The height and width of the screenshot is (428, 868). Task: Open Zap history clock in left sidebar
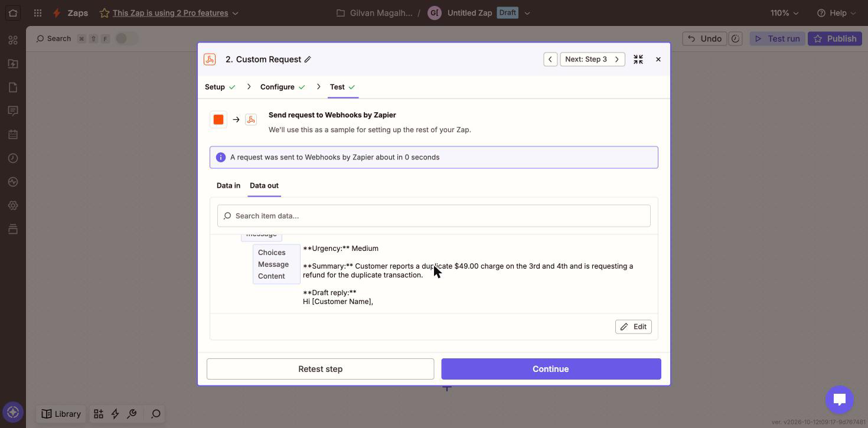(13, 158)
